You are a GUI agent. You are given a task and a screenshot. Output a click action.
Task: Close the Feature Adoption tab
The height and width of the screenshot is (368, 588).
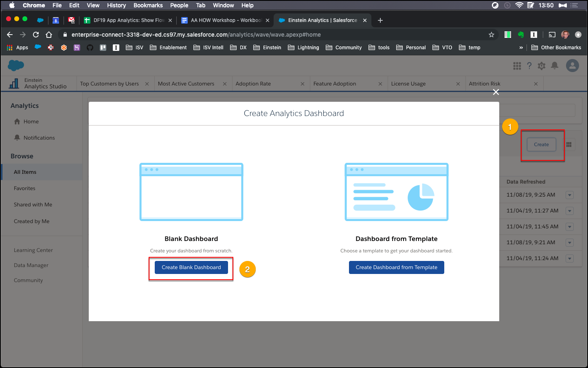tap(380, 84)
